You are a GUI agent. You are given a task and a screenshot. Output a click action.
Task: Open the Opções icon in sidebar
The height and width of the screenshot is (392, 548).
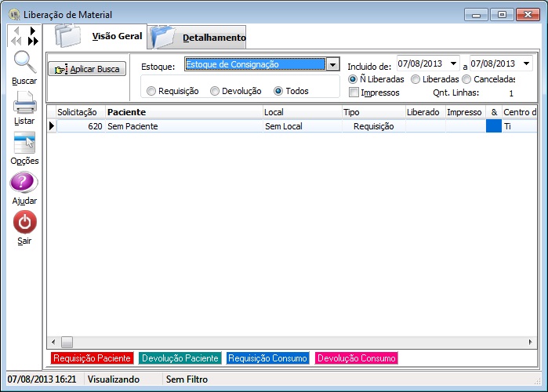click(x=24, y=143)
